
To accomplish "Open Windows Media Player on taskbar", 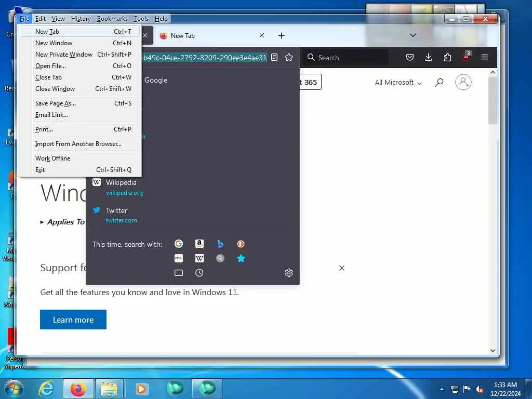I will pyautogui.click(x=141, y=389).
